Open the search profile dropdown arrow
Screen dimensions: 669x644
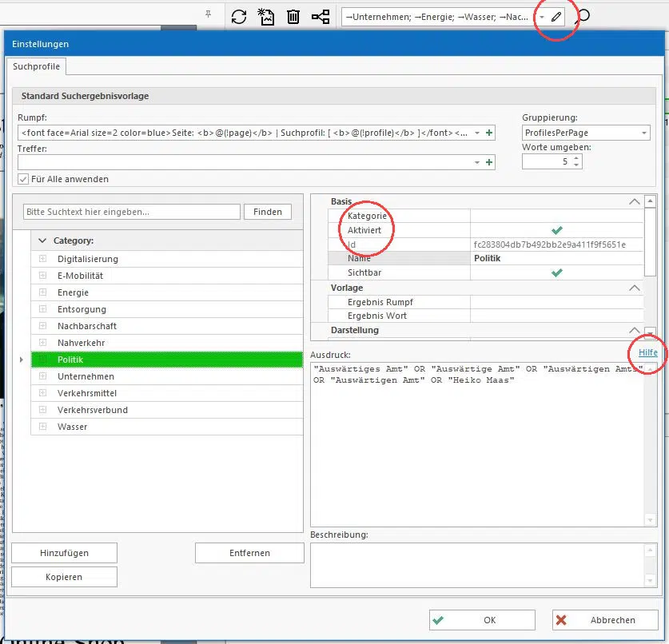pos(541,17)
